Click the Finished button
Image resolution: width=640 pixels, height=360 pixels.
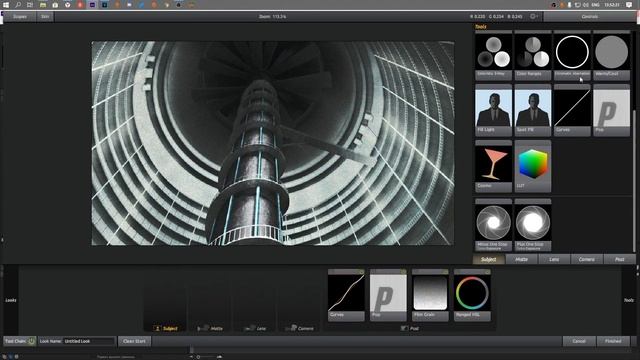[613, 341]
